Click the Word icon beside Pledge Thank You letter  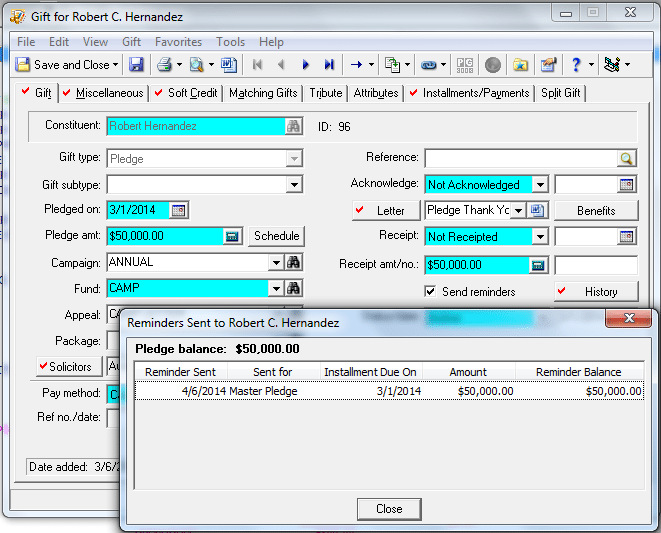tap(537, 210)
